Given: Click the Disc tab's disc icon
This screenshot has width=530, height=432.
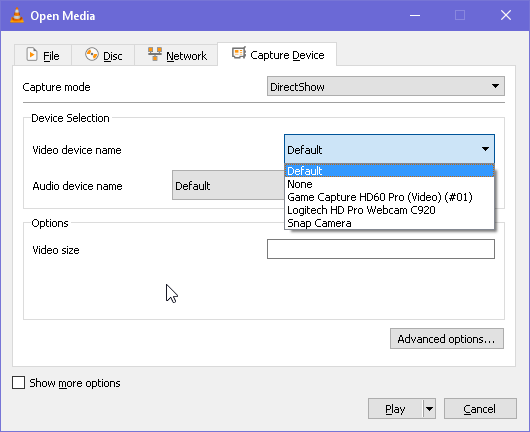Looking at the screenshot, I should (92, 54).
